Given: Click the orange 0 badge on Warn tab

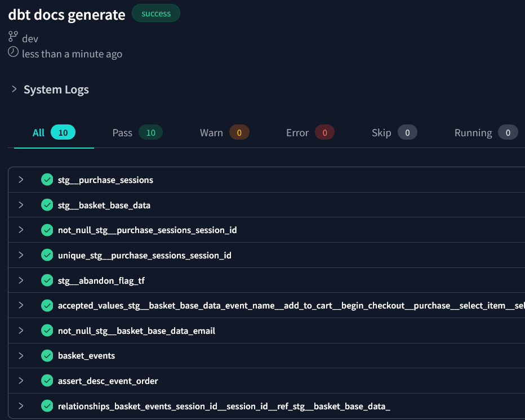Looking at the screenshot, I should pyautogui.click(x=239, y=132).
